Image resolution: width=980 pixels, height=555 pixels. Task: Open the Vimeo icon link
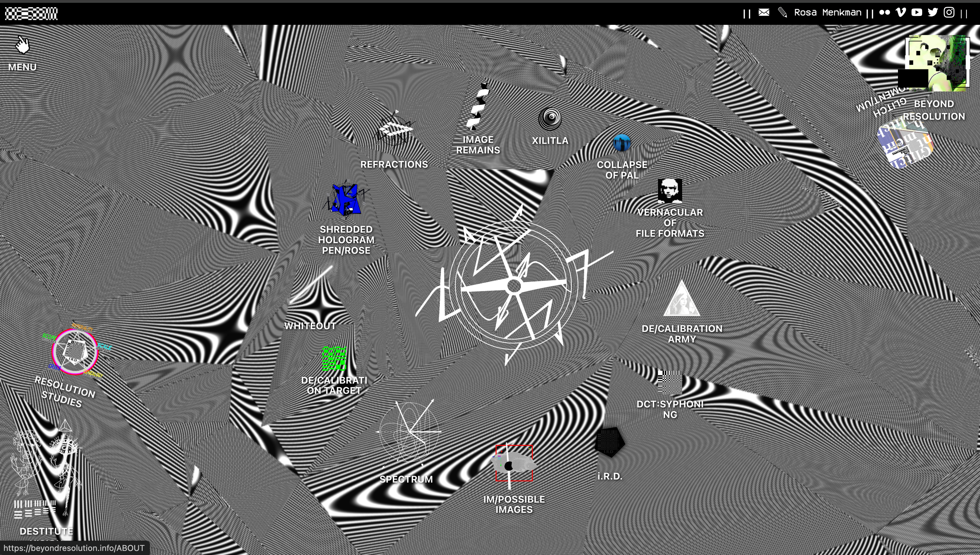click(x=901, y=13)
